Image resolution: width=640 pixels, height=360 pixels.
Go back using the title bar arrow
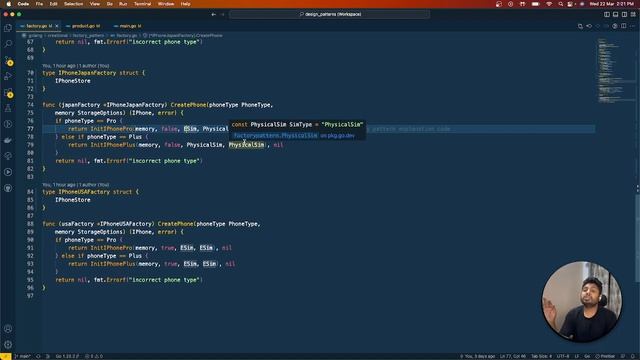(213, 14)
